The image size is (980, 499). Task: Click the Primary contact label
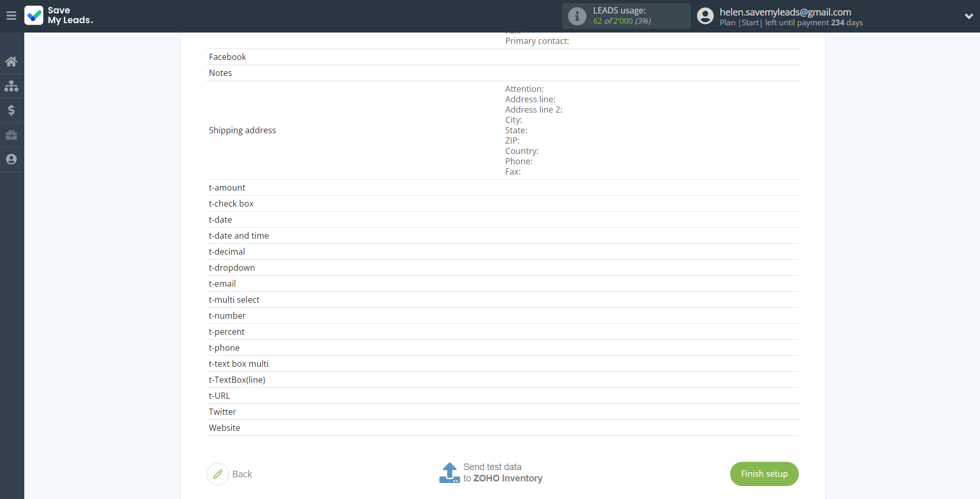point(537,41)
